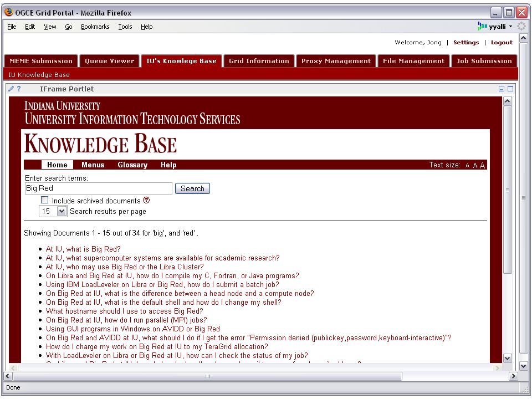Open check status of my job link
This screenshot has width=532, height=399.
(x=177, y=355)
